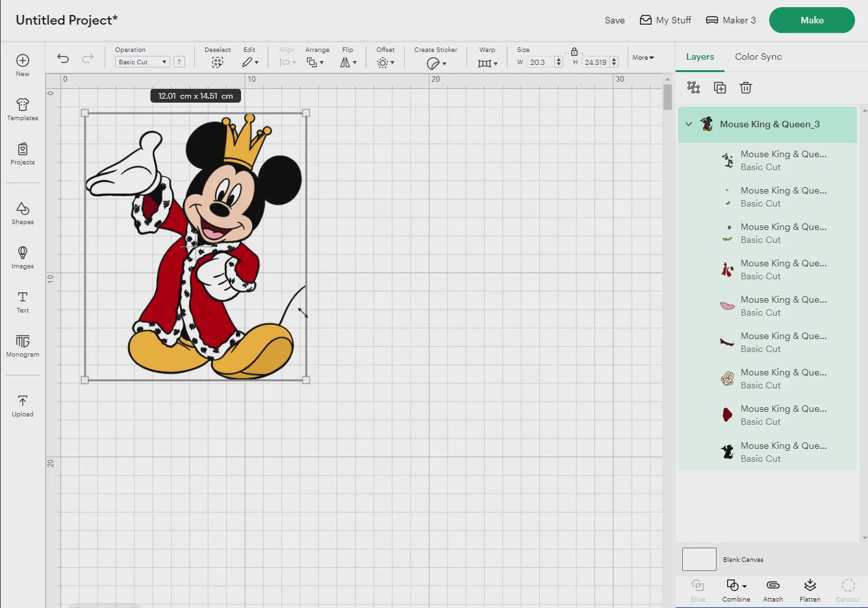Click the Delete layer trash icon
The width and height of the screenshot is (868, 608).
(746, 88)
